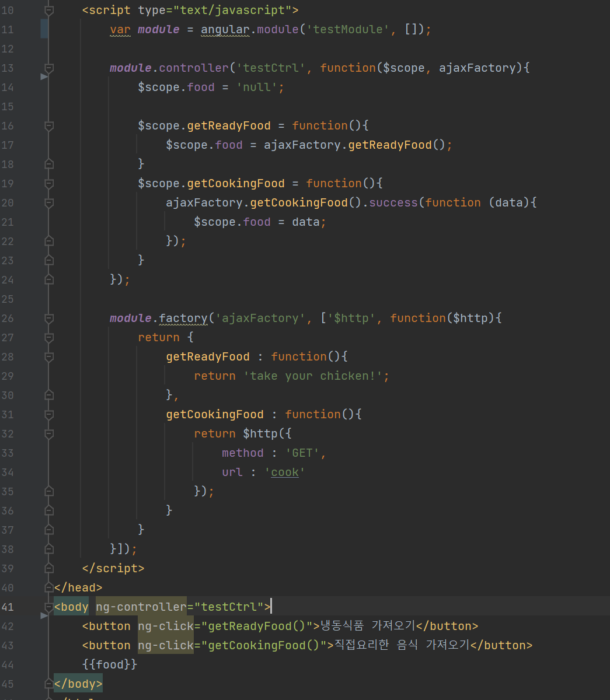Fold the factory getReadyFood function on line 28

tap(49, 356)
